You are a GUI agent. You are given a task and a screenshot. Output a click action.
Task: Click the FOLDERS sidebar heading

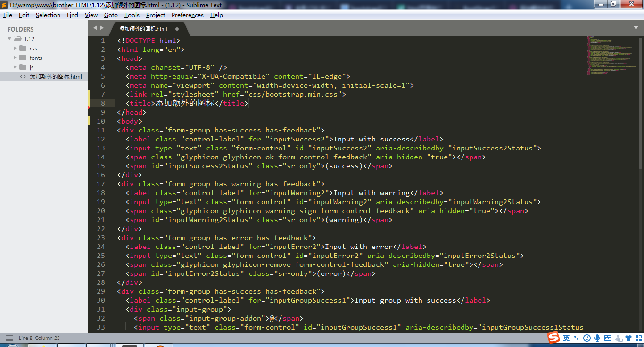[21, 29]
